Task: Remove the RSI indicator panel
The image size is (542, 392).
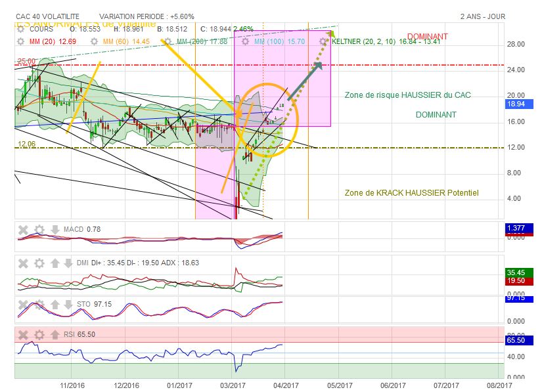Action: 23,335
